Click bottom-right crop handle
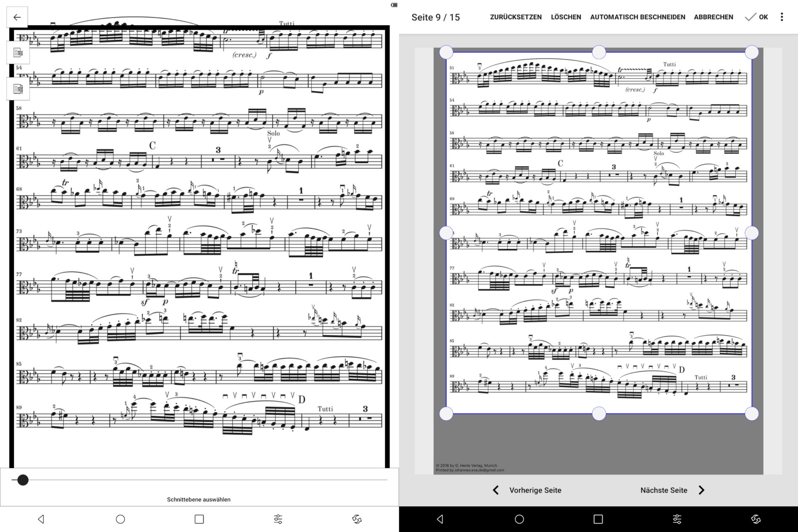Image resolution: width=798 pixels, height=532 pixels. (752, 414)
